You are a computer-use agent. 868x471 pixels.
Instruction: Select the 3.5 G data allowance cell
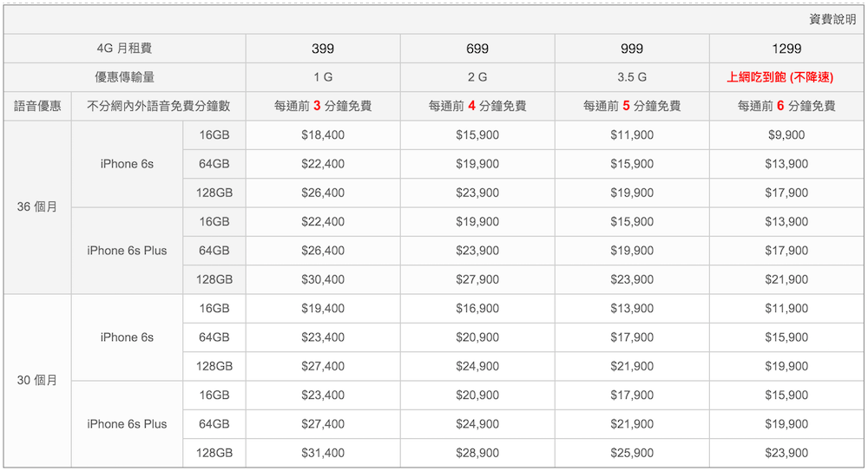[632, 77]
